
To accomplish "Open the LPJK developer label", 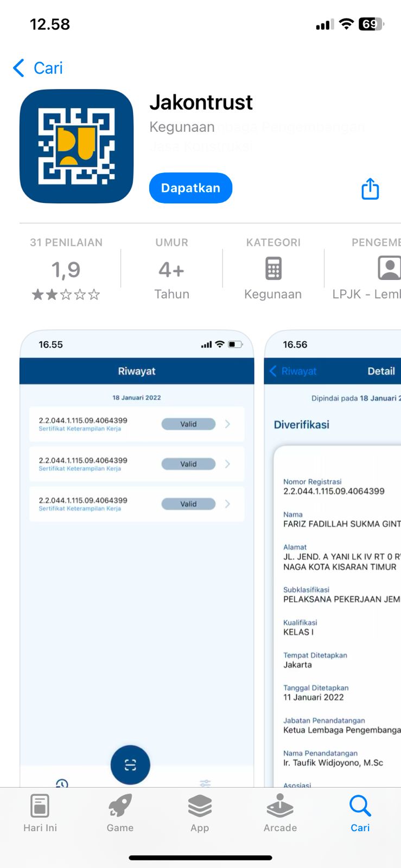I will [x=366, y=294].
